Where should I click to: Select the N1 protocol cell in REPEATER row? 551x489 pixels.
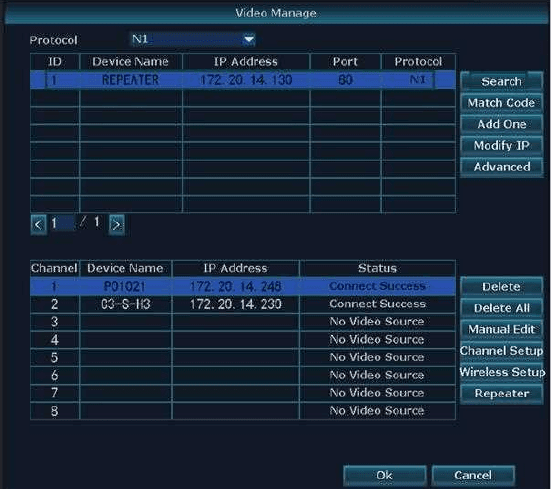click(418, 80)
